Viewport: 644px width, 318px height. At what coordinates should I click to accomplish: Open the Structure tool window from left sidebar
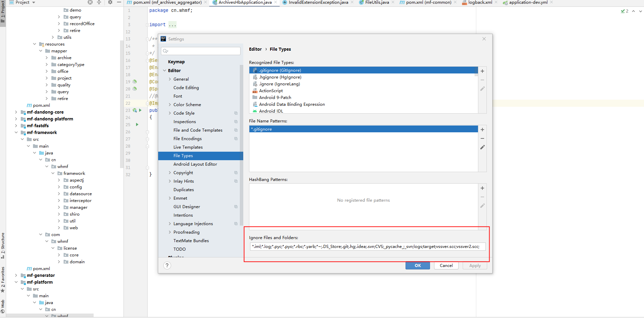coord(3,248)
